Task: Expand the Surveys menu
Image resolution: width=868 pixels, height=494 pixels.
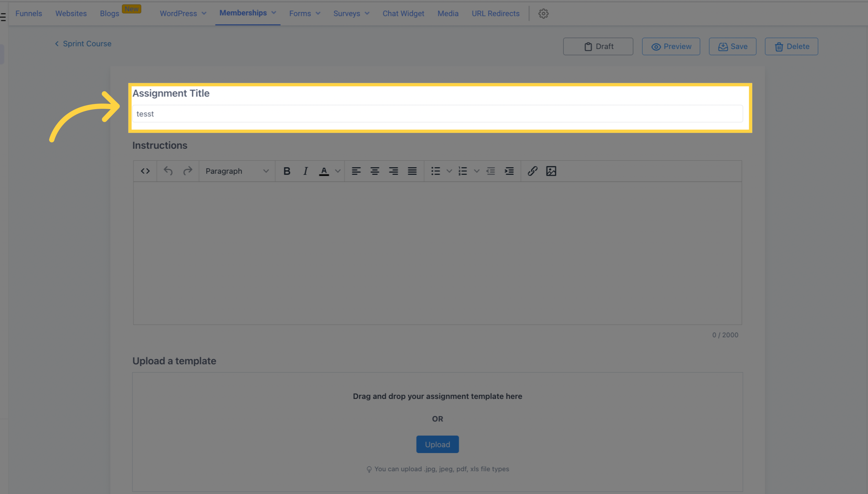Action: click(351, 14)
